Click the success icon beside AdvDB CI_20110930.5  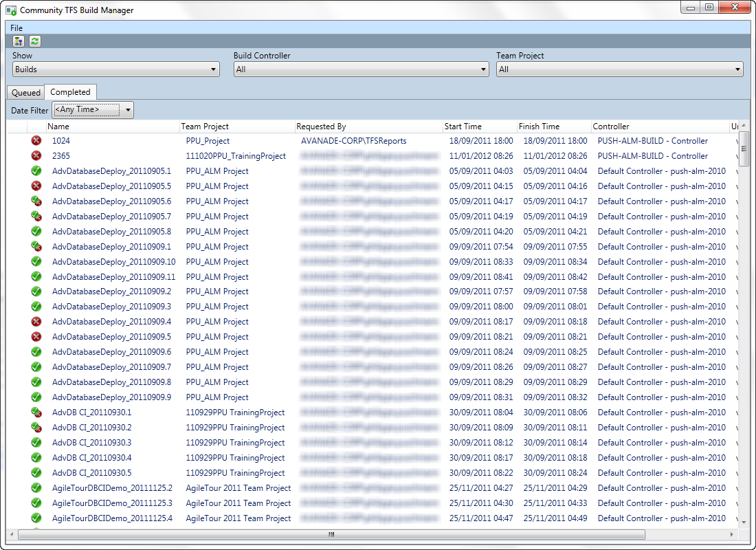click(x=36, y=472)
